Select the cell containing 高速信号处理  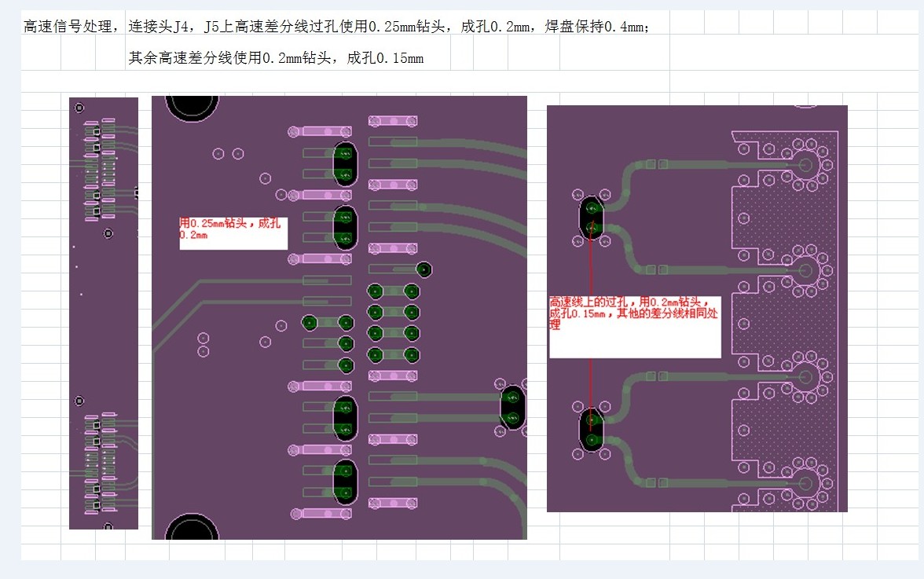coord(68,26)
